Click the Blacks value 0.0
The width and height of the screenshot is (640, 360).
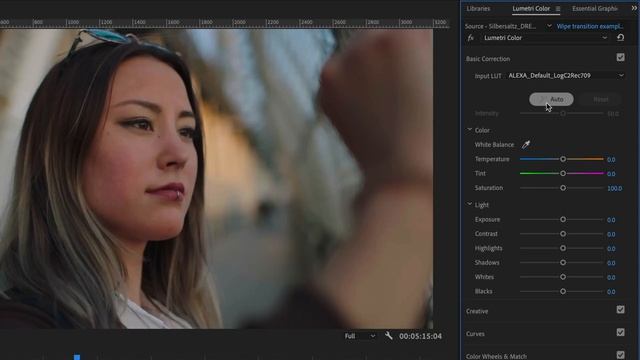pyautogui.click(x=611, y=292)
